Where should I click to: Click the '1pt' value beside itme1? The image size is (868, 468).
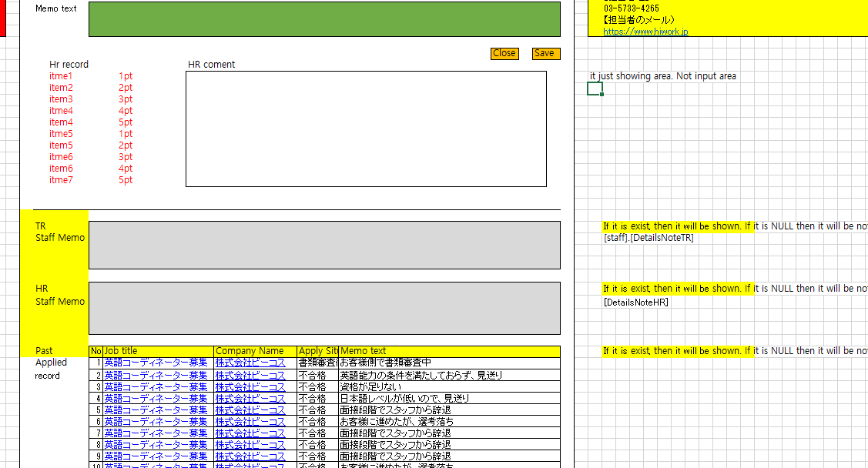coord(126,75)
